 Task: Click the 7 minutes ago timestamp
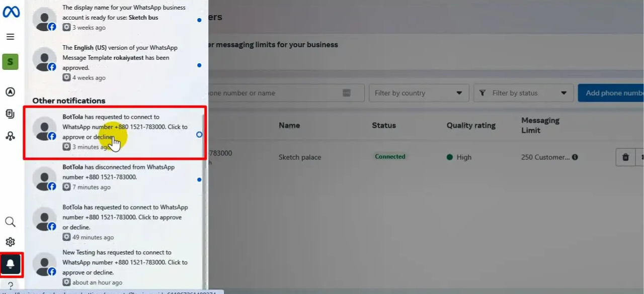[x=91, y=187]
